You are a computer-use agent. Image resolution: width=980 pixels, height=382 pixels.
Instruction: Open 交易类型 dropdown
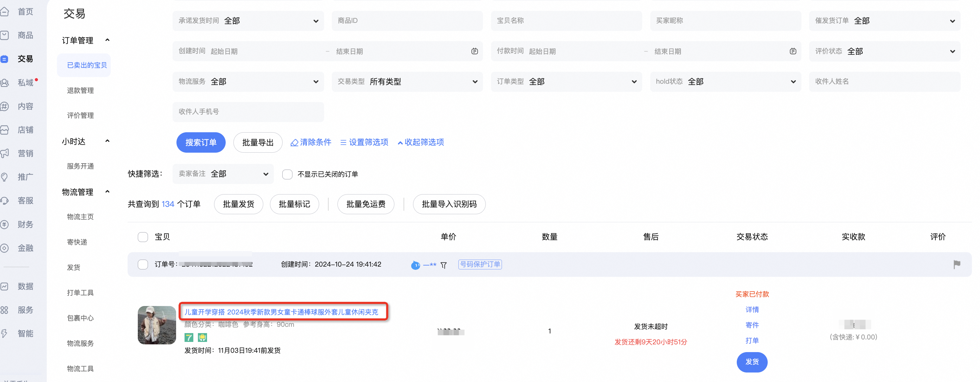coord(407,82)
